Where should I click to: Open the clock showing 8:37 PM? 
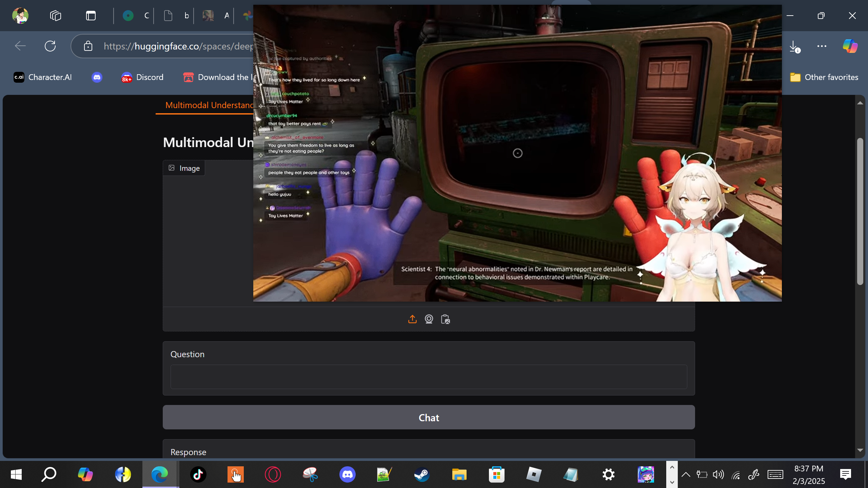tap(809, 474)
